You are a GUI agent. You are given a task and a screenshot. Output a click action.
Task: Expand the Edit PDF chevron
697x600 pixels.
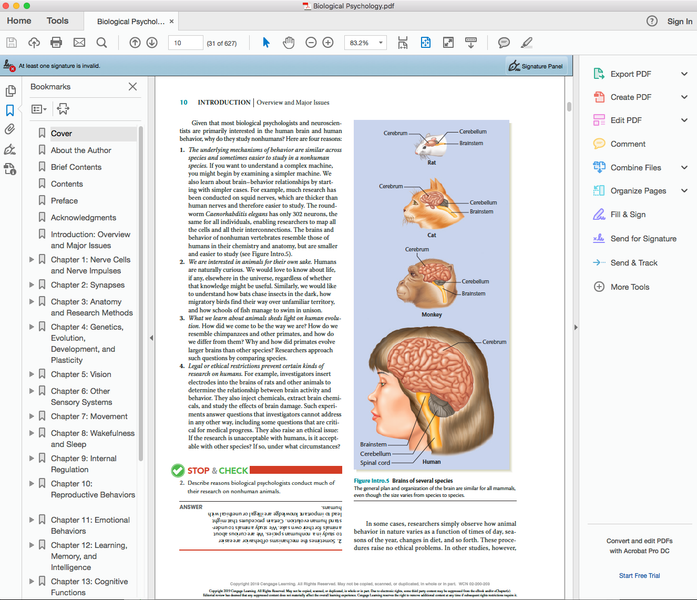[x=684, y=120]
